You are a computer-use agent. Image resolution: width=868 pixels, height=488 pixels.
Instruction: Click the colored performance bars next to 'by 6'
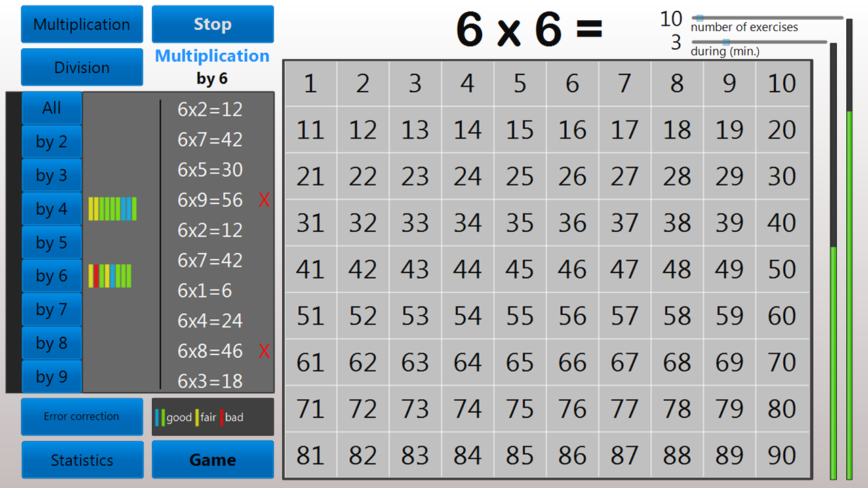point(109,275)
